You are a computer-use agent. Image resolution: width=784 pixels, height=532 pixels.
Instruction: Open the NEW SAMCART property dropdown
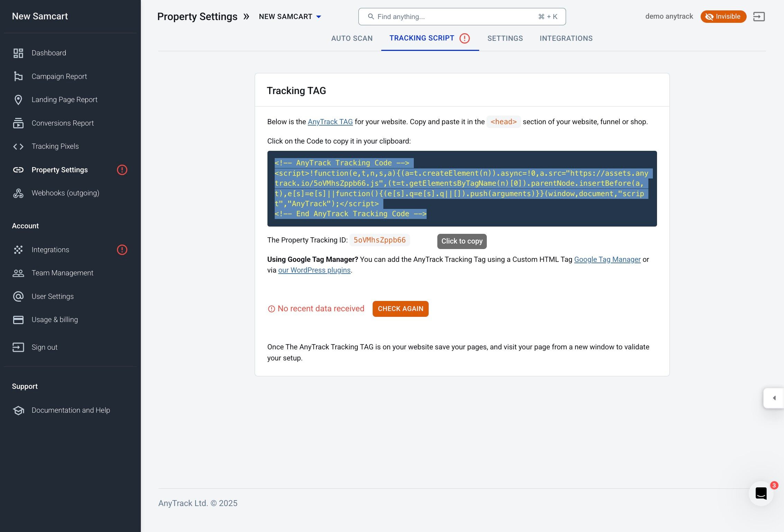[290, 17]
